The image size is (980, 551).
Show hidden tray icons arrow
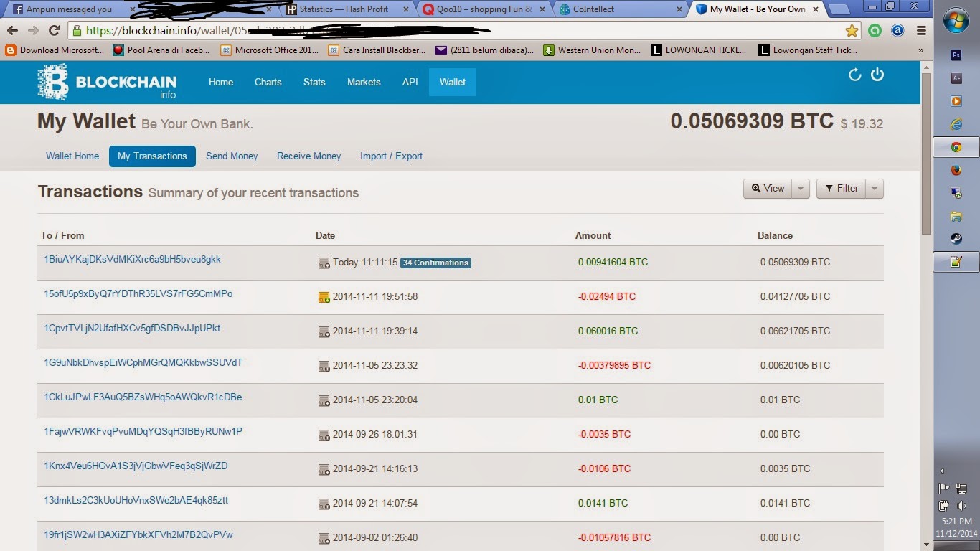coord(941,471)
